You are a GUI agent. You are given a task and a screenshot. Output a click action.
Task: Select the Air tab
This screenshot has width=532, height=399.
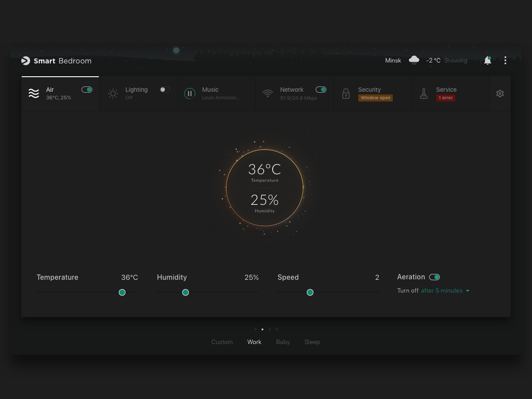tap(60, 94)
